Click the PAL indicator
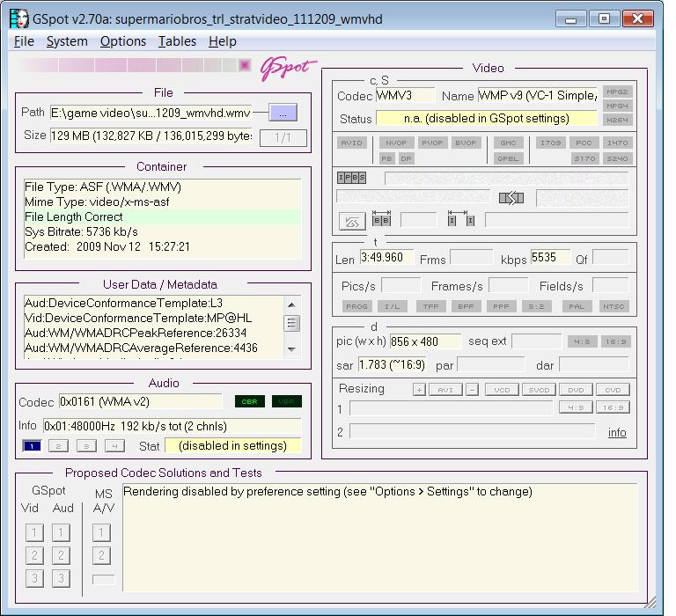Image resolution: width=676 pixels, height=616 pixels. tap(577, 306)
